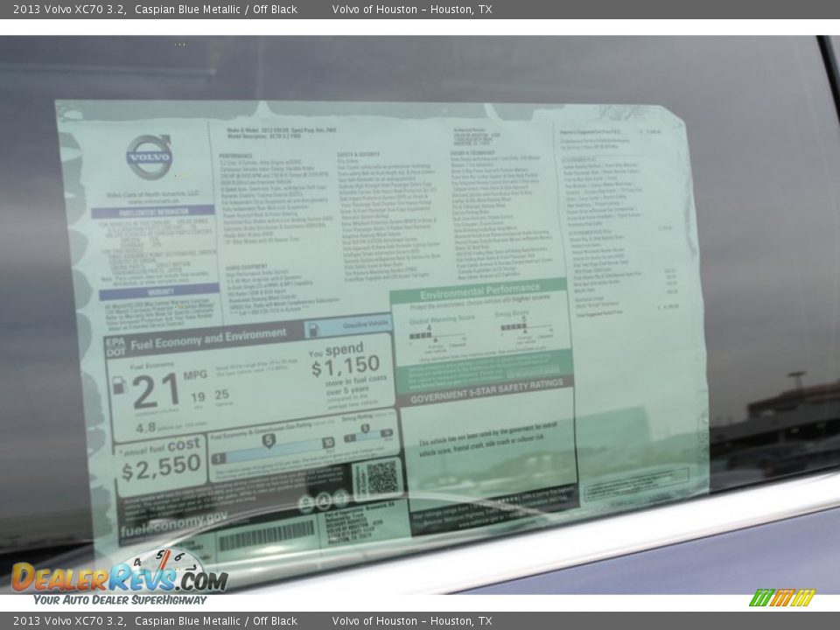
Task: Click the 'Gasoline Vehicle' label tag
Action: pos(350,326)
